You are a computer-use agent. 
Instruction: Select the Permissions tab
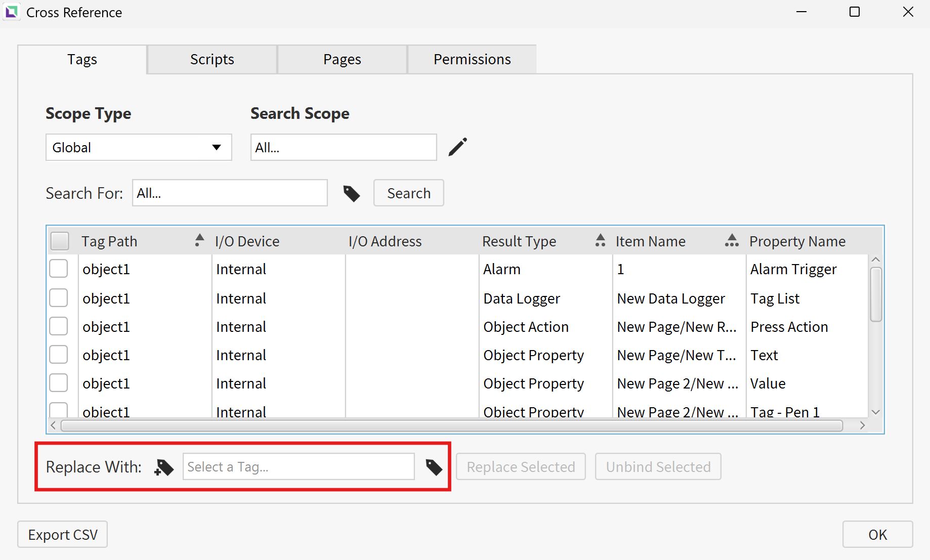472,59
